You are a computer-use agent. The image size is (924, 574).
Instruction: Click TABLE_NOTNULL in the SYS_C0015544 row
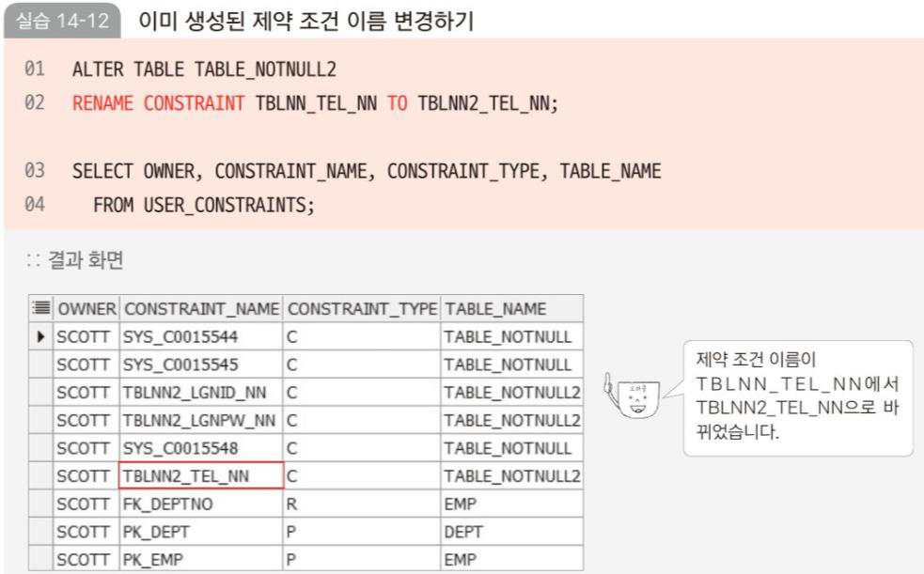click(x=511, y=336)
